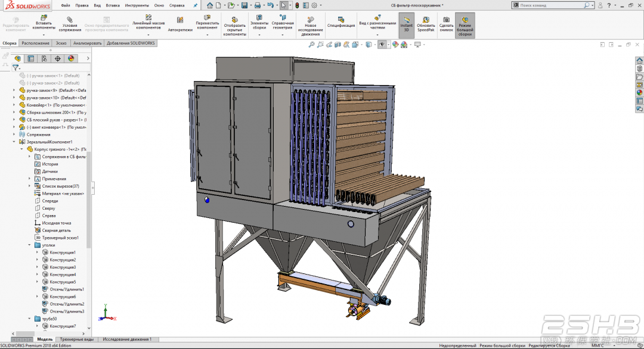The height and width of the screenshot is (349, 644).
Task: Click the Вставить компоненты icon
Action: [44, 18]
